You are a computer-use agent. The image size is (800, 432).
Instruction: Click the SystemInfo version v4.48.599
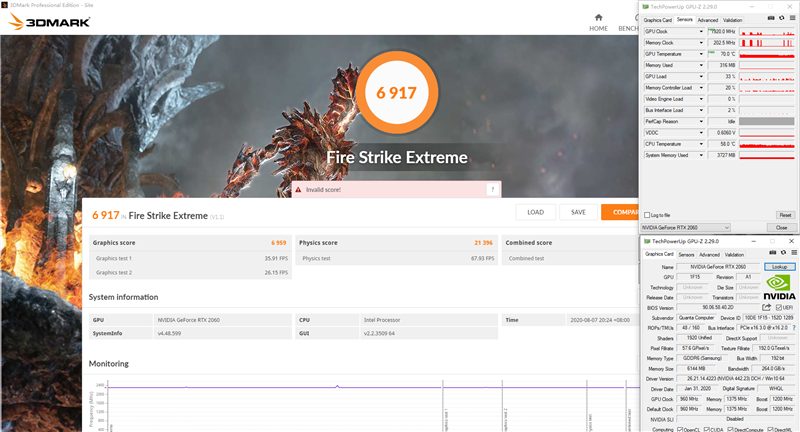click(169, 334)
